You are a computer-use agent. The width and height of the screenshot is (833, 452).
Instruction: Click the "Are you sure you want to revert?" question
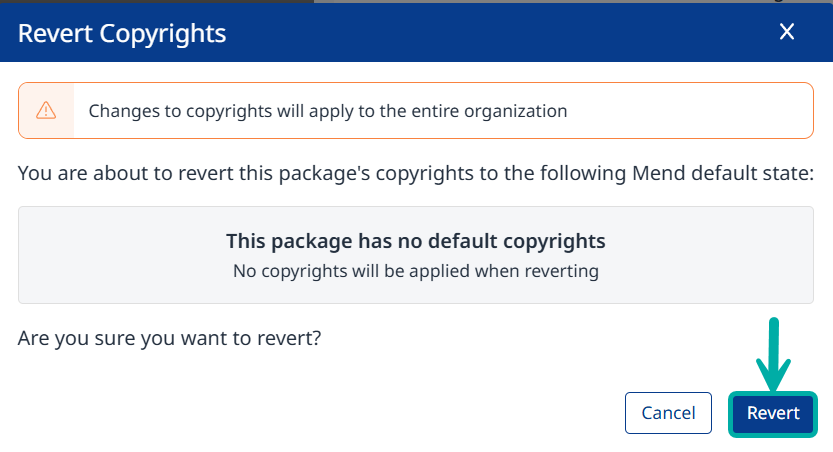point(170,338)
